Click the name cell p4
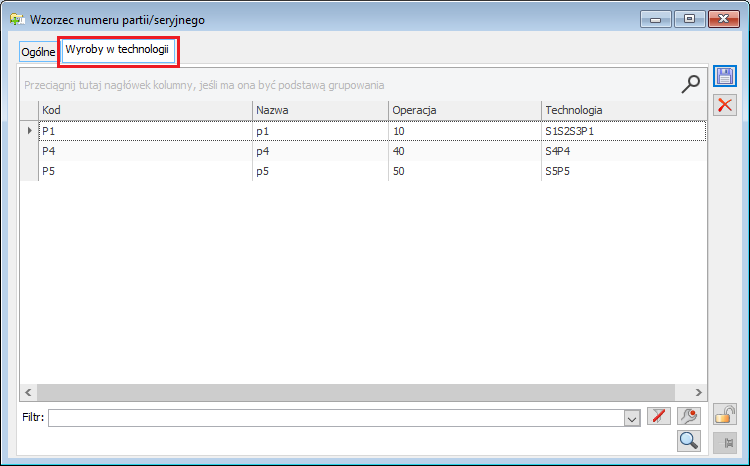 [x=320, y=151]
